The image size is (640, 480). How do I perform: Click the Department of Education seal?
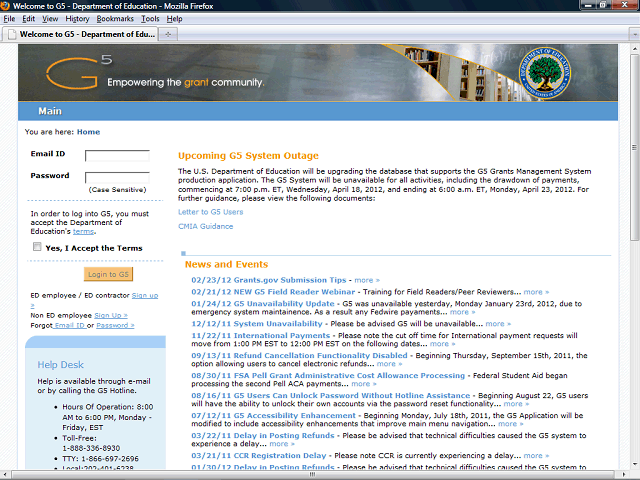click(544, 73)
